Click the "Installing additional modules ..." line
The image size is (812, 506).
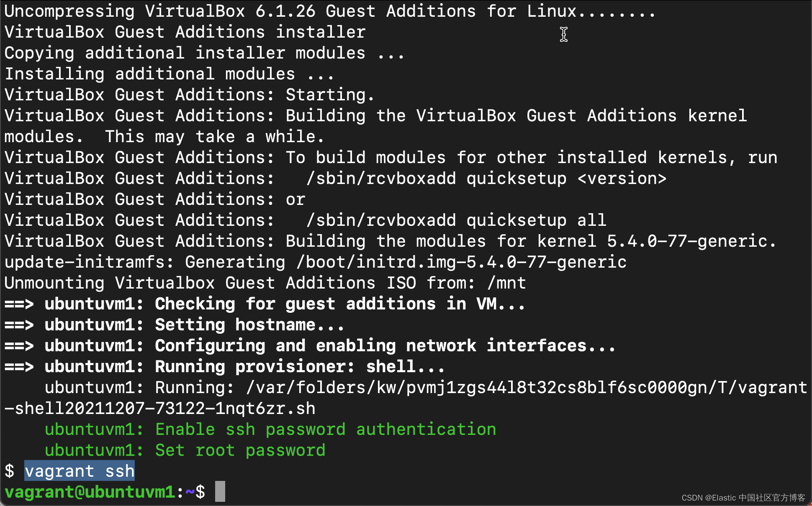click(x=169, y=74)
